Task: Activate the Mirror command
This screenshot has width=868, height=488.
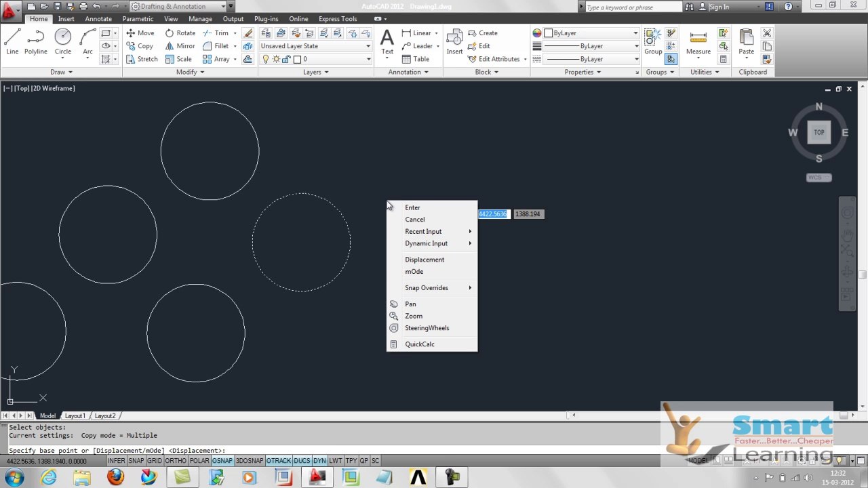Action: pyautogui.click(x=180, y=46)
